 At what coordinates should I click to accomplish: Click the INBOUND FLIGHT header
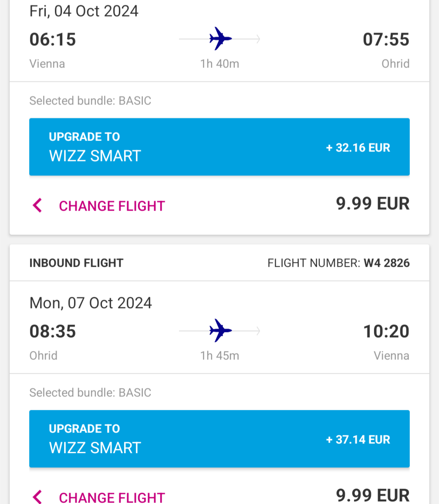(x=76, y=263)
